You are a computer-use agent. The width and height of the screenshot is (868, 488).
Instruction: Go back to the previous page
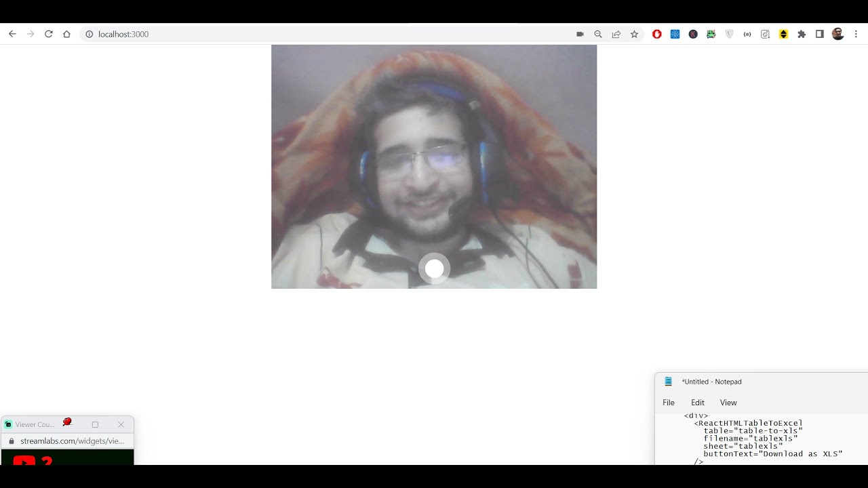(x=12, y=34)
